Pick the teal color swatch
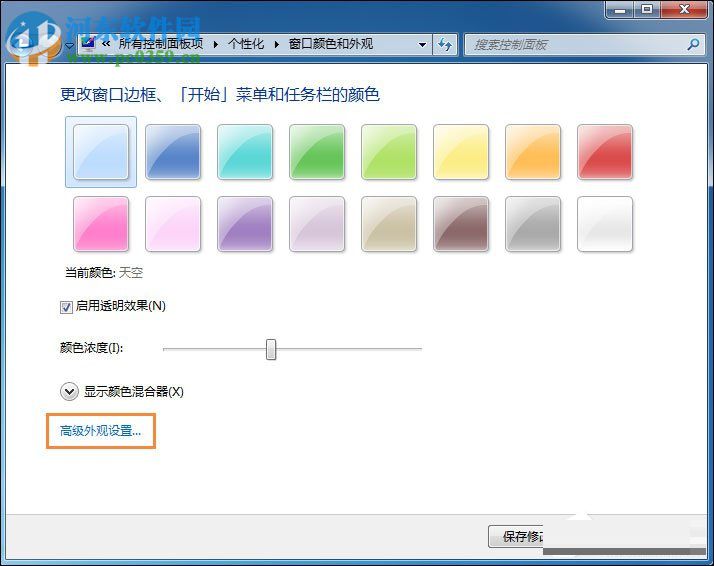The width and height of the screenshot is (714, 566). point(245,152)
